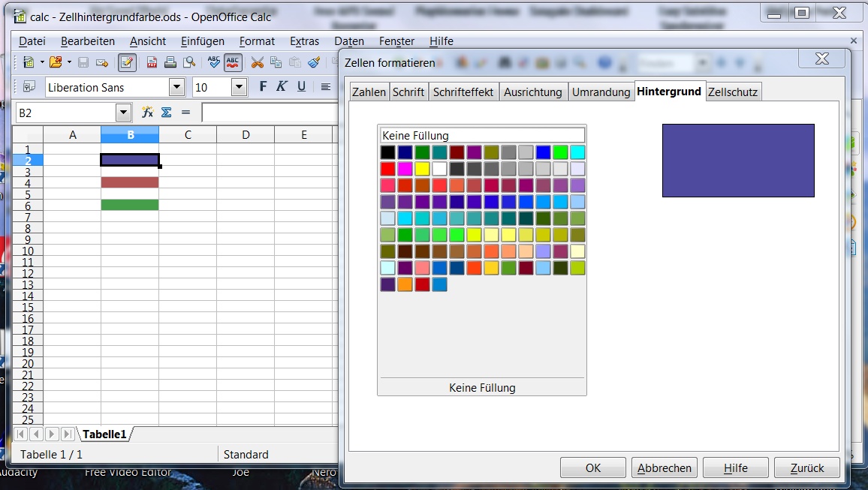Insert a Sum with the Sigma icon
868x490 pixels.
point(164,112)
